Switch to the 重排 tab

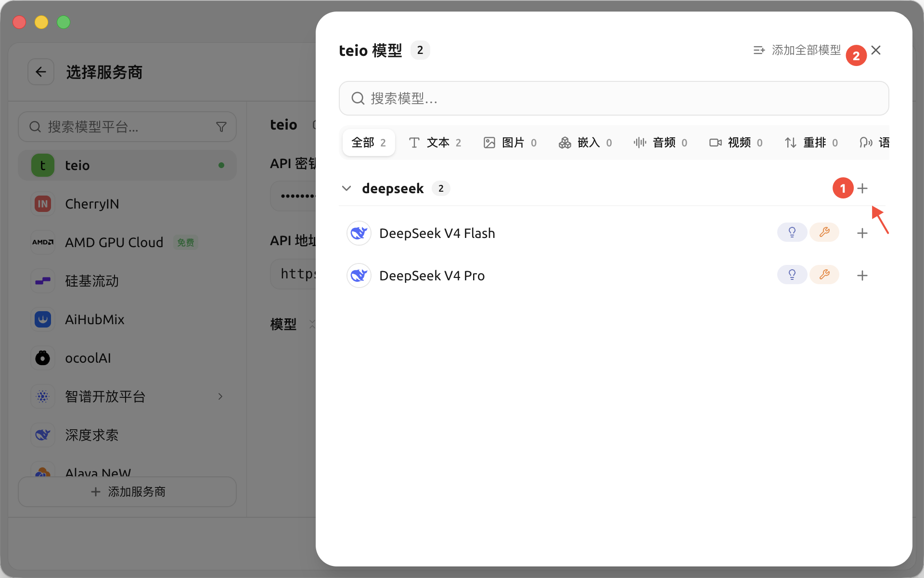click(811, 143)
